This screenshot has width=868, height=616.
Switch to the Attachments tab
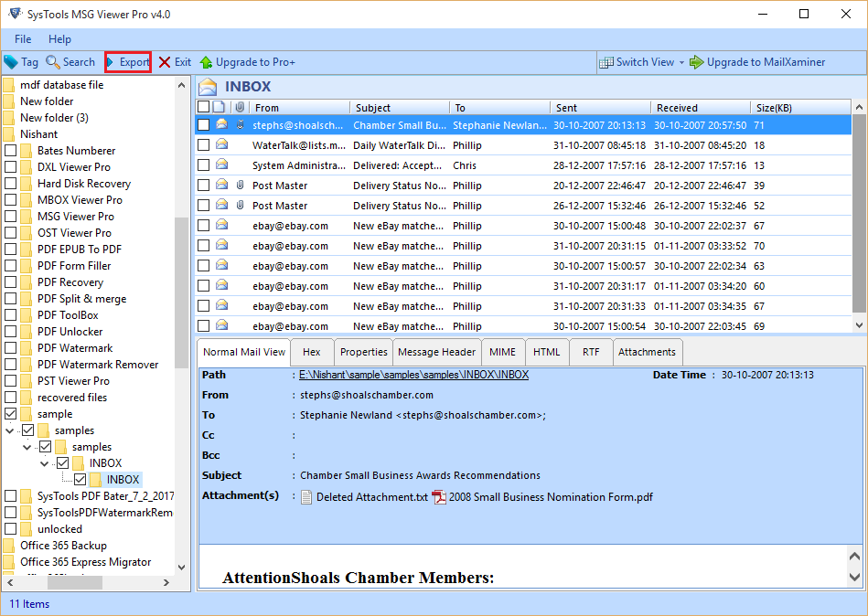647,352
